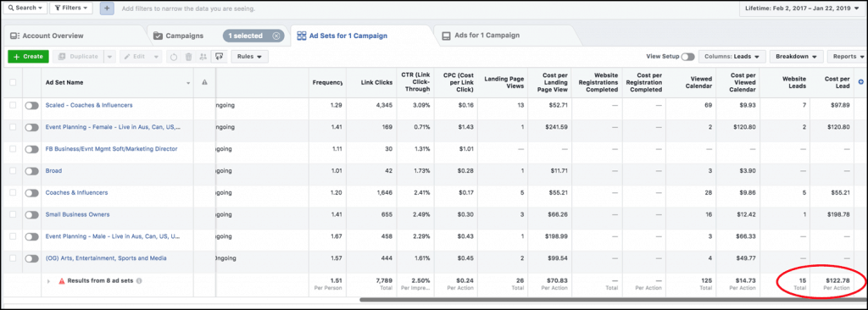Open the Breakdown dropdown
The image size is (868, 310).
796,57
